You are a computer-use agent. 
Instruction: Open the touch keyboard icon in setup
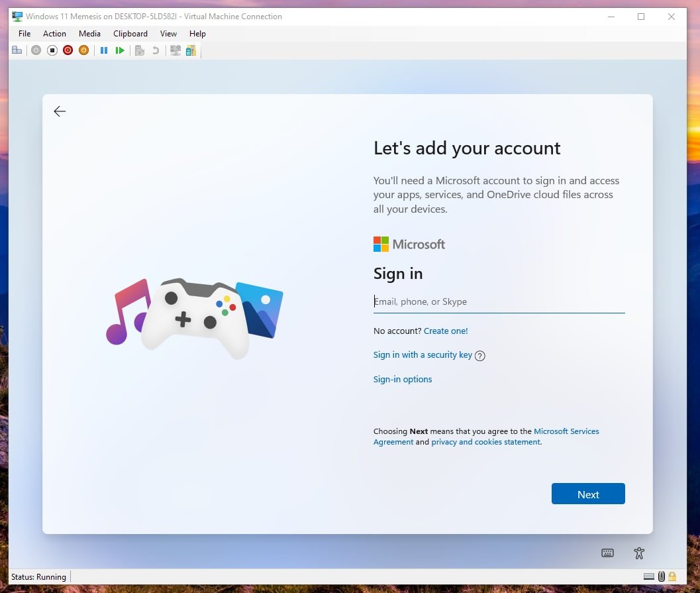click(x=607, y=553)
